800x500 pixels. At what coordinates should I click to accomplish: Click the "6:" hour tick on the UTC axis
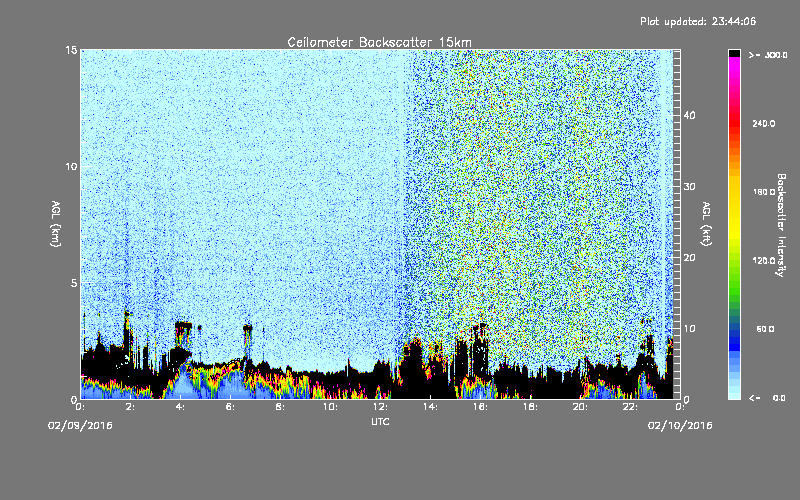click(230, 407)
